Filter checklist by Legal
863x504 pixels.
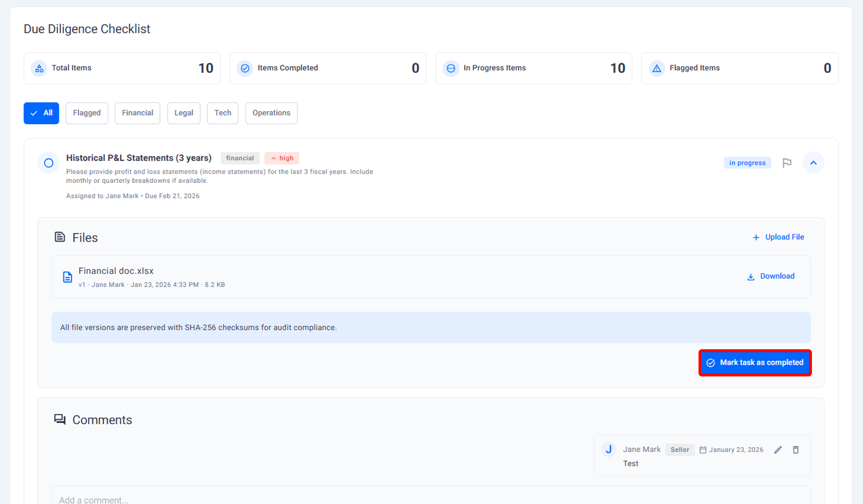(184, 113)
